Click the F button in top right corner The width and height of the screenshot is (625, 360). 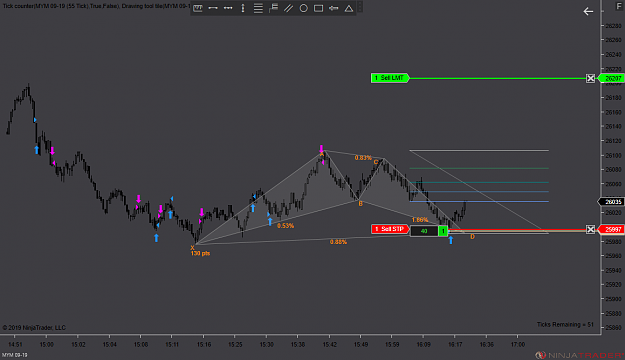pyautogui.click(x=620, y=5)
